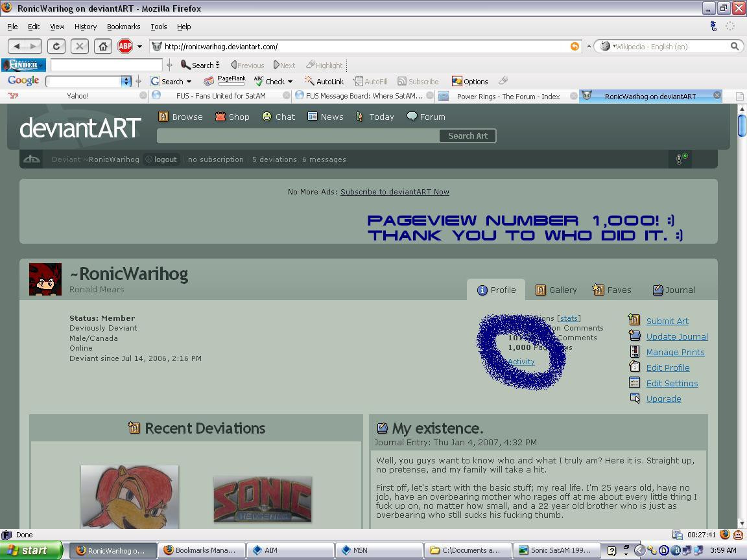Viewport: 747px width, 560px height.
Task: Click the RonicWarihog avatar image
Action: coord(45,279)
